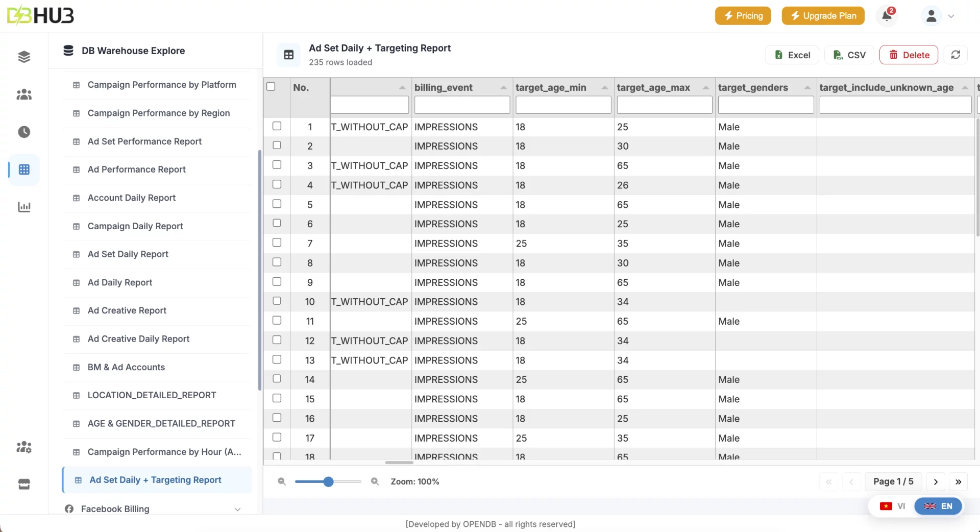Image resolution: width=980 pixels, height=532 pixels.
Task: Click the Delete button
Action: coord(909,55)
